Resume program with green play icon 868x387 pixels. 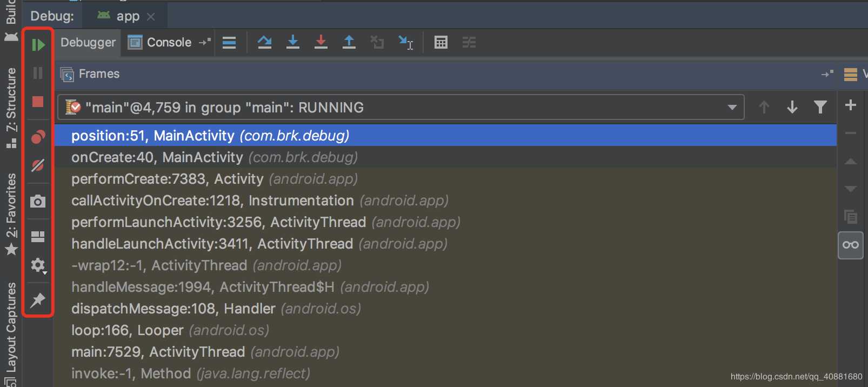[38, 44]
